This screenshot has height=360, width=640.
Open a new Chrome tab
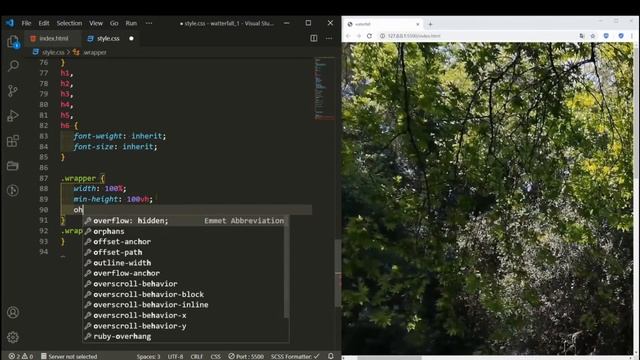click(430, 24)
